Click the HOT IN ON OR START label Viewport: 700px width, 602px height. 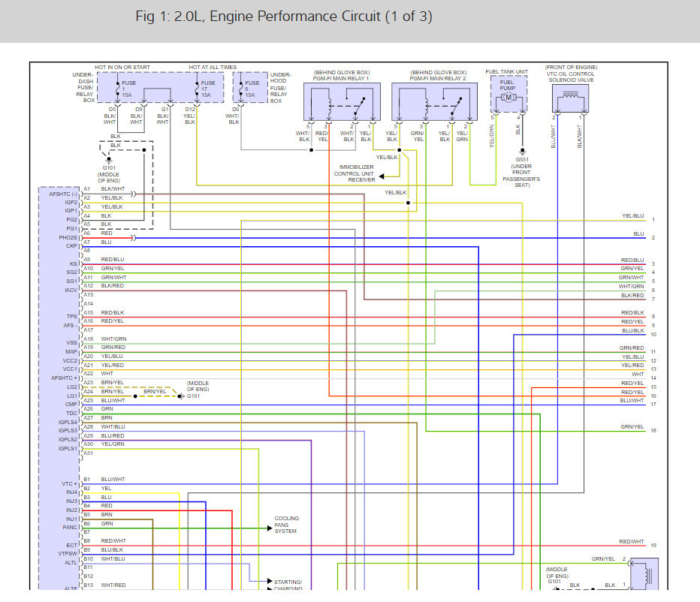tap(122, 68)
